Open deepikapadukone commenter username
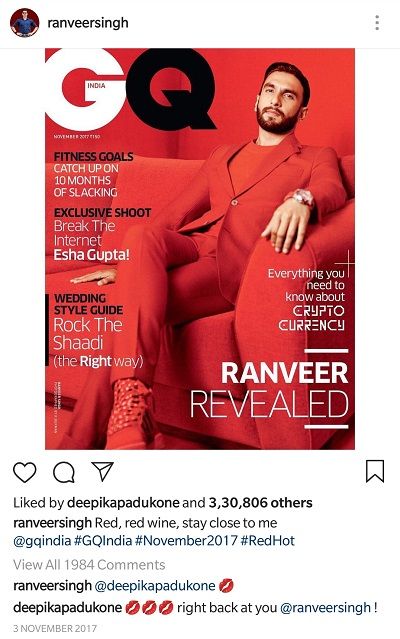 [68, 608]
